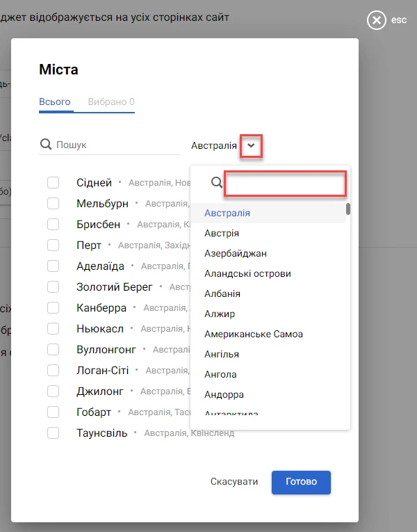Click the Логан-Сіті city name
Image resolution: width=417 pixels, height=532 pixels.
pos(102,370)
